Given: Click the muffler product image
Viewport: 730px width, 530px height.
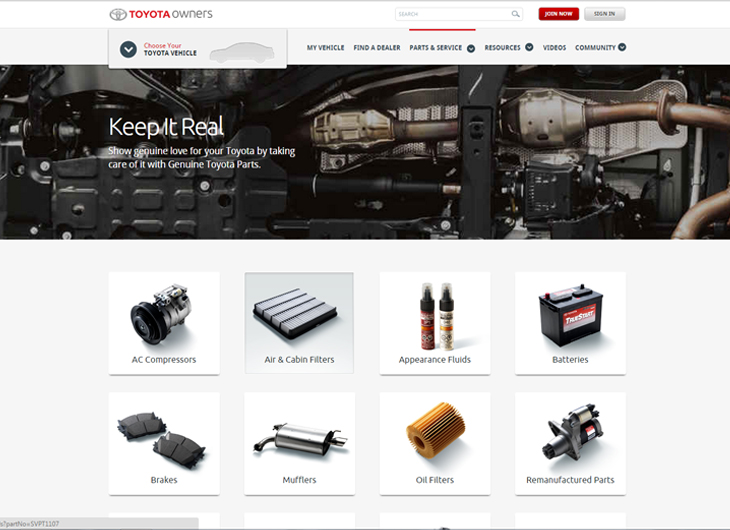Looking at the screenshot, I should (300, 439).
